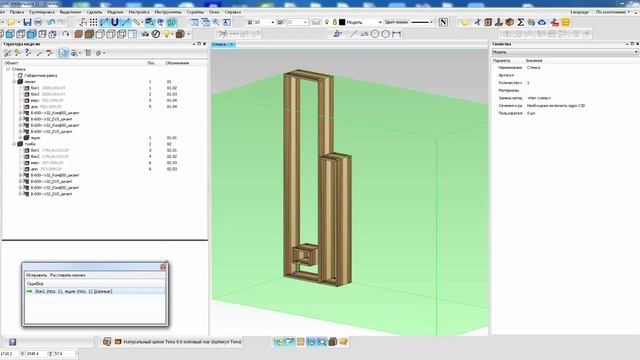Click the large N button in toolbar
Viewport: 640px width, 360px height.
tap(443, 22)
